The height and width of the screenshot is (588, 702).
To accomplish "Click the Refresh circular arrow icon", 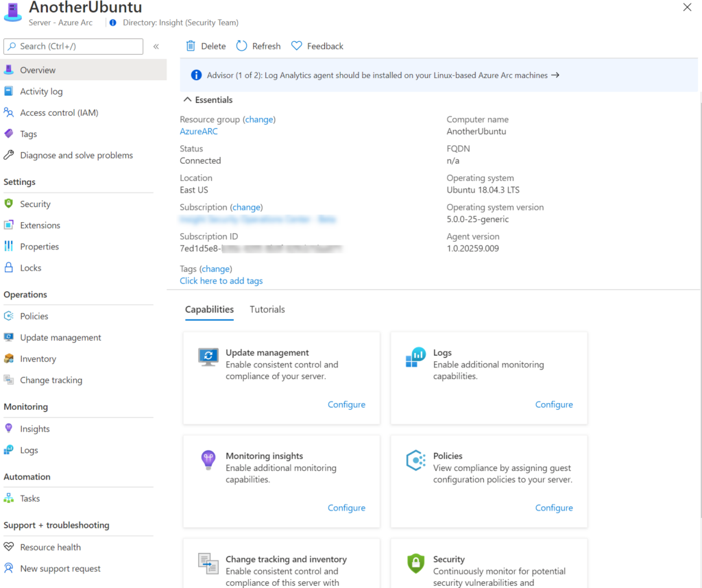I will point(241,46).
